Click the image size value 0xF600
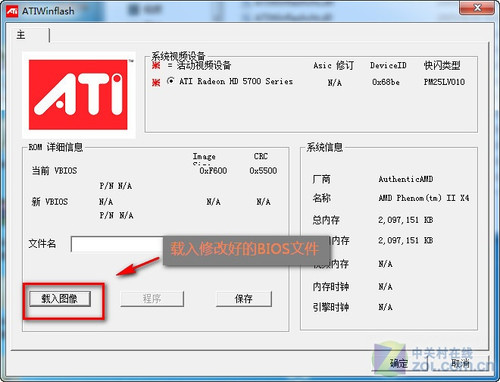500x382 pixels. (213, 171)
